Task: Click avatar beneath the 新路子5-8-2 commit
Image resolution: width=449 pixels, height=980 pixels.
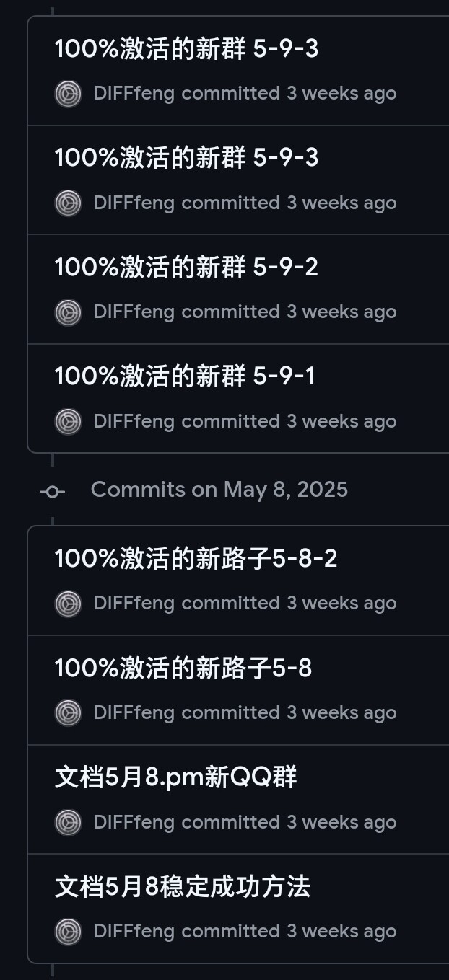Action: (69, 603)
